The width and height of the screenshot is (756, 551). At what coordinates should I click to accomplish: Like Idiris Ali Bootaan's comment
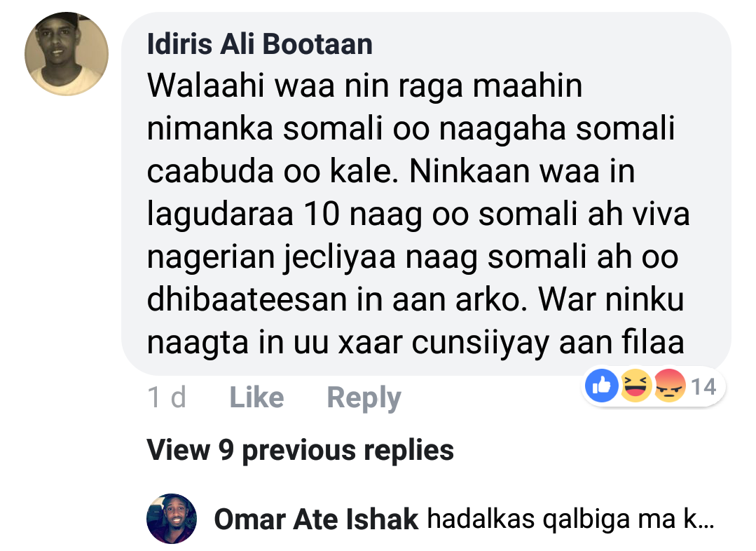pos(256,398)
